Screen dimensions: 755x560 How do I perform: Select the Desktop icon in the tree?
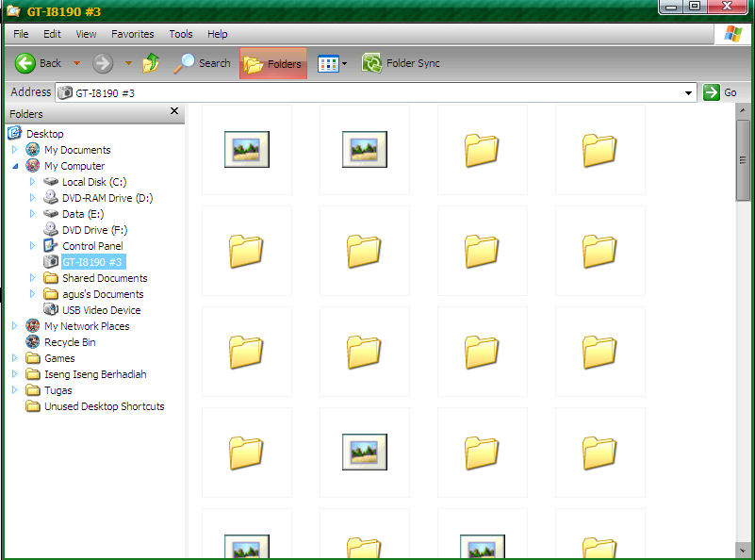click(15, 133)
